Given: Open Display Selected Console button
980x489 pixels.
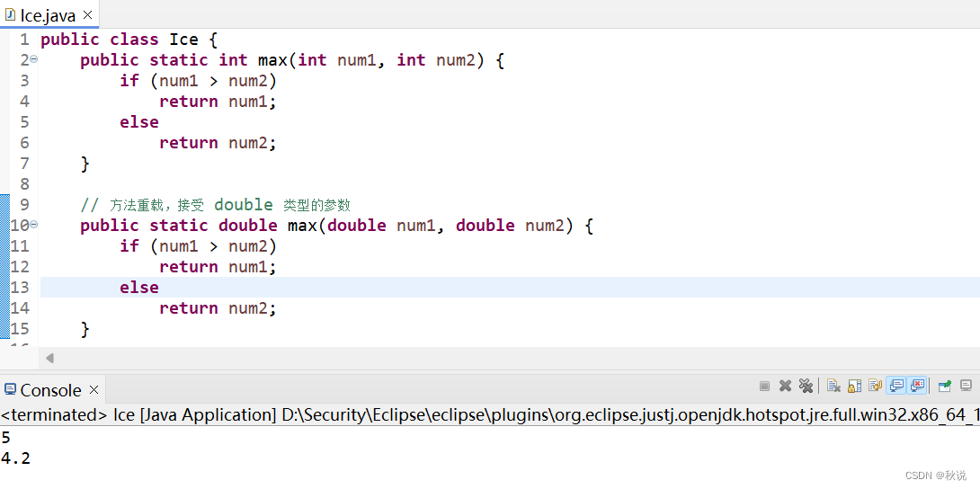Looking at the screenshot, I should [x=966, y=386].
